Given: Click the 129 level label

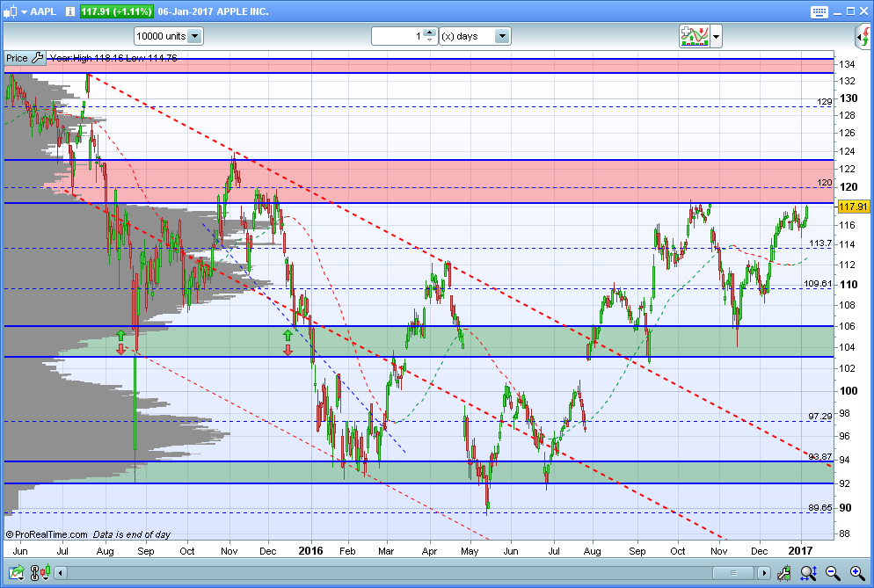Looking at the screenshot, I should coord(825,101).
